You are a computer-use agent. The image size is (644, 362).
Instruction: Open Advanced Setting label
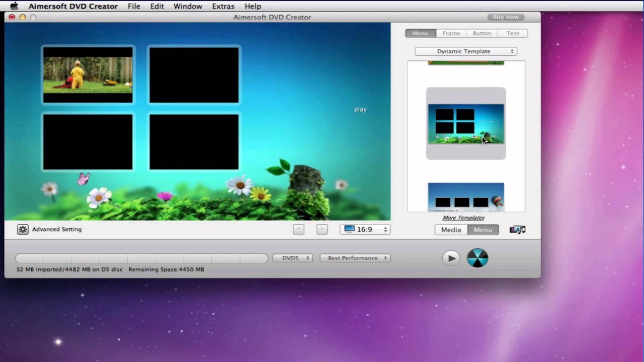pos(57,229)
